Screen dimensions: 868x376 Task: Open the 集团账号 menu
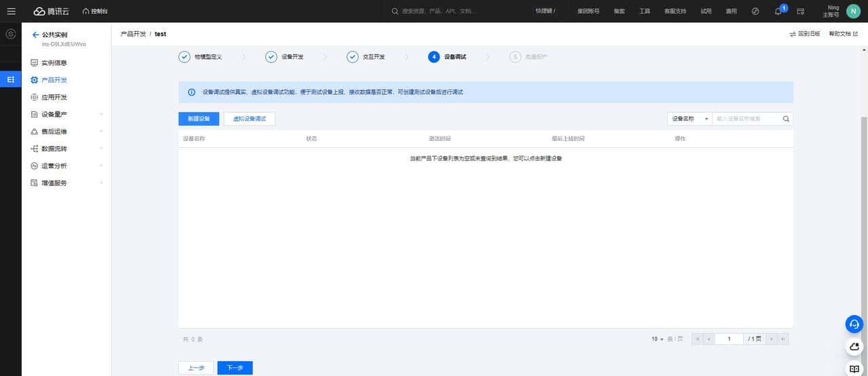pyautogui.click(x=588, y=11)
